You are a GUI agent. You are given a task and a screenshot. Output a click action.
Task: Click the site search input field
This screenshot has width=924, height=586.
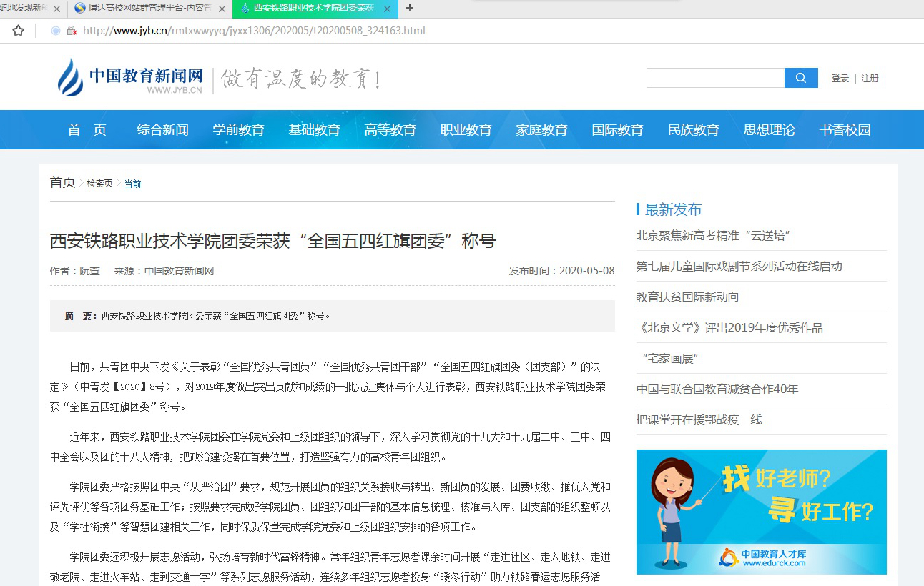(x=715, y=78)
